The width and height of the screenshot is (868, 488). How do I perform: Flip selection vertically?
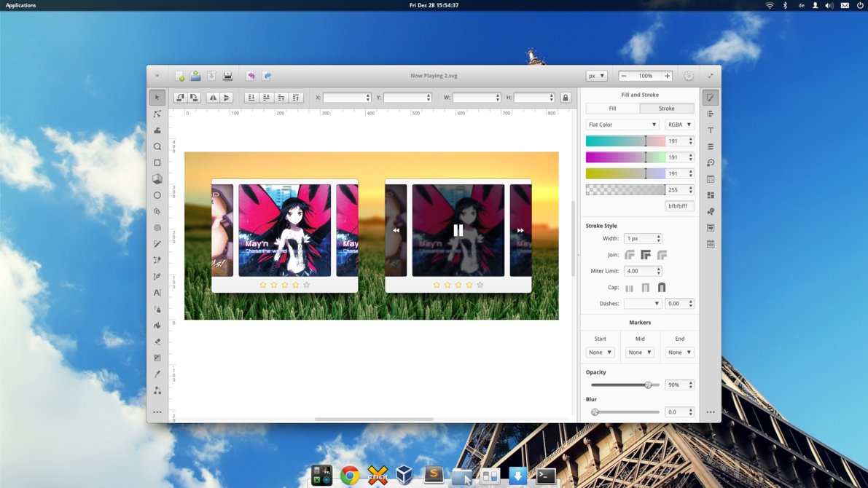(227, 98)
